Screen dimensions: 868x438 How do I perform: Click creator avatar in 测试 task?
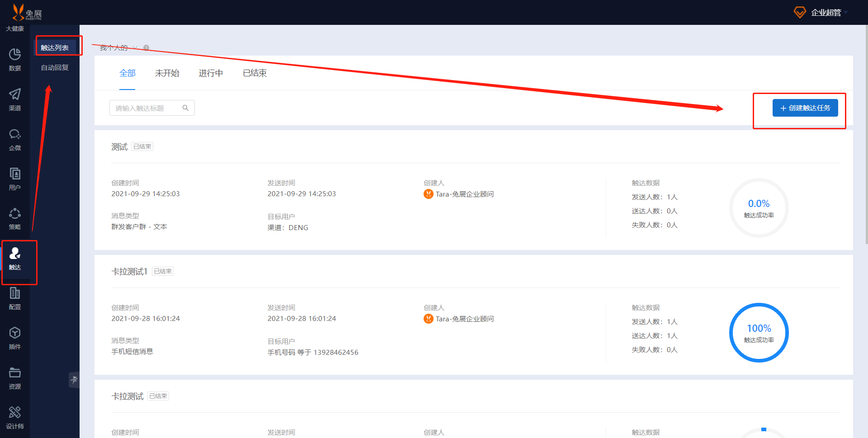click(x=429, y=194)
